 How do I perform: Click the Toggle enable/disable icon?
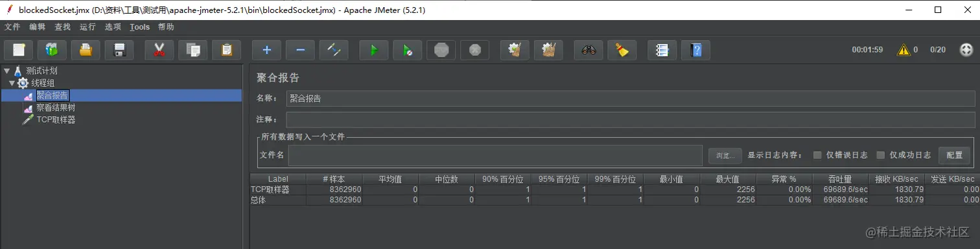(x=334, y=50)
